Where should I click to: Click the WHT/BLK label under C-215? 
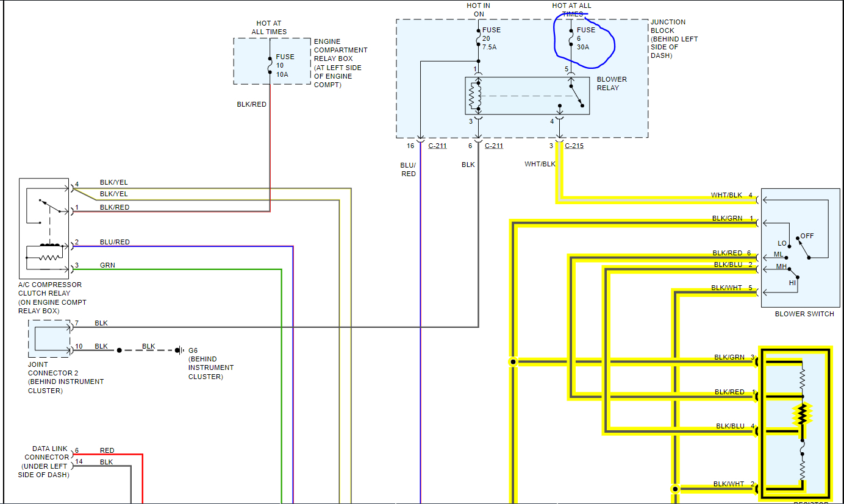click(x=540, y=164)
